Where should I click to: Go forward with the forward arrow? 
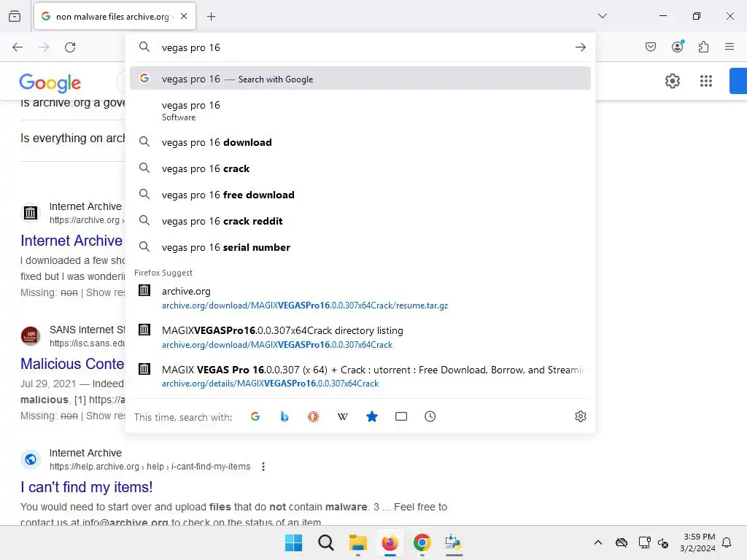coord(44,47)
